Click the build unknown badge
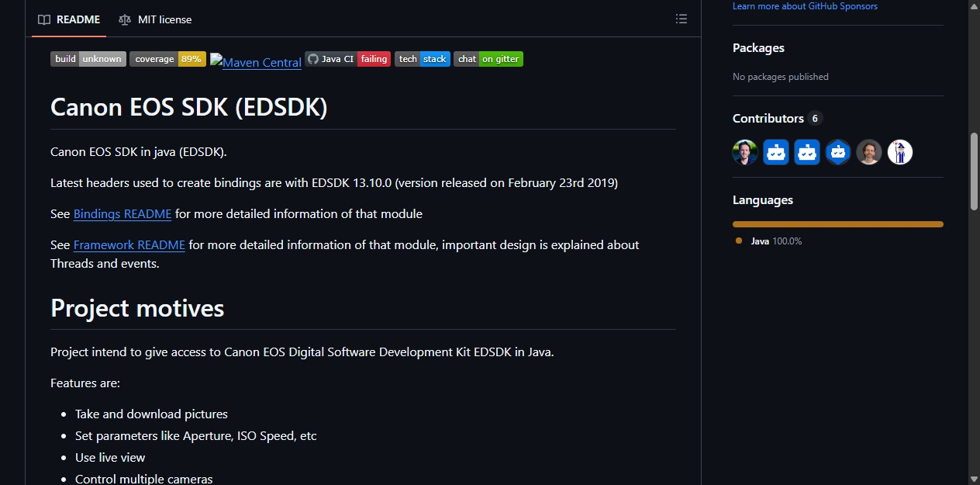 pos(88,59)
